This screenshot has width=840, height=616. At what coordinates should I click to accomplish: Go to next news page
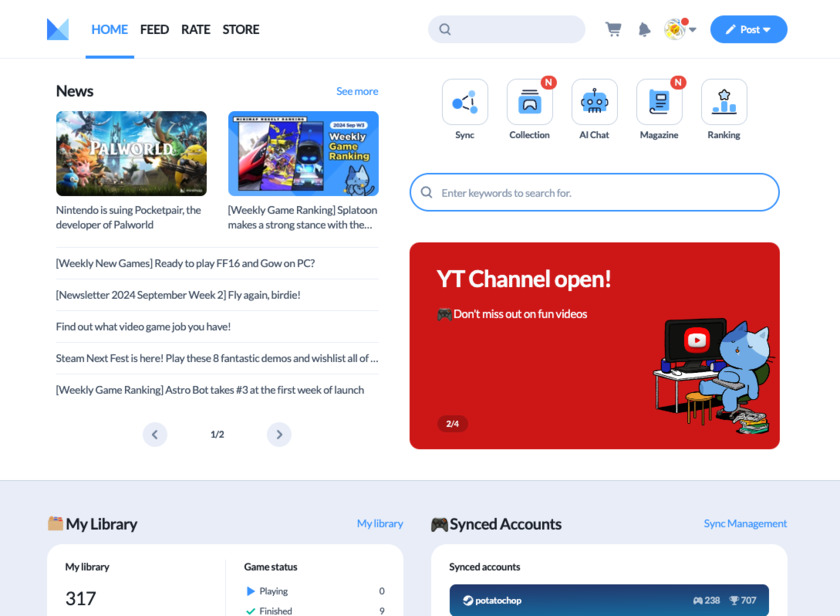click(279, 434)
